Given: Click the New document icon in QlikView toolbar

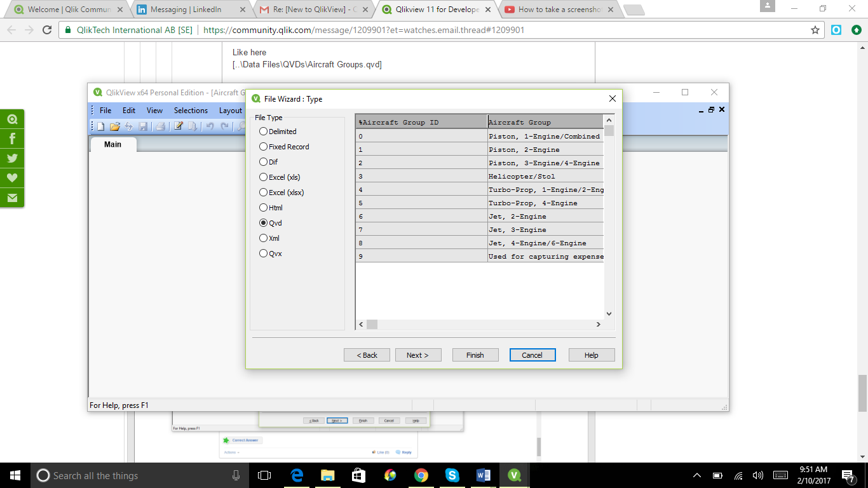Looking at the screenshot, I should click(x=100, y=126).
